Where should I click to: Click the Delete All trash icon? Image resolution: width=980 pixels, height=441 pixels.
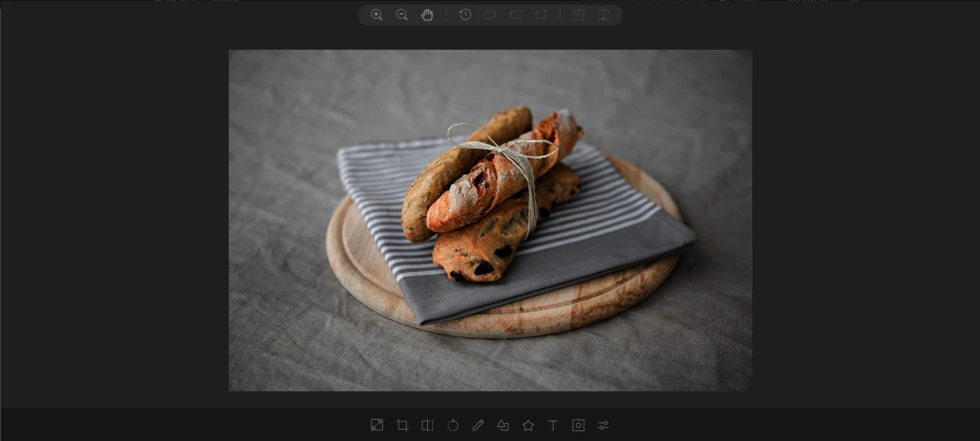604,15
